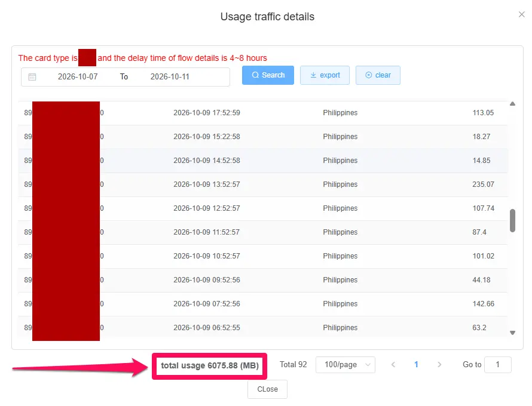
Task: Click usage value 44.18
Action: coord(481,280)
